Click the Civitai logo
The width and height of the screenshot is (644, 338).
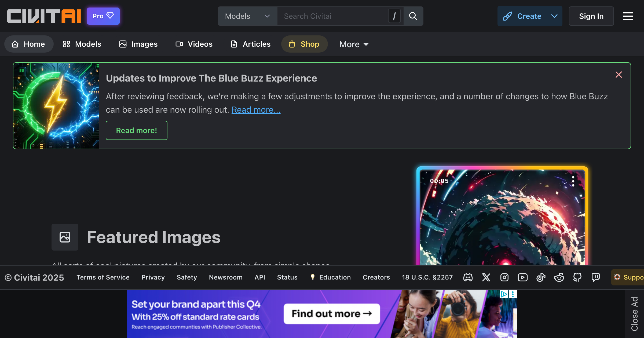44,16
